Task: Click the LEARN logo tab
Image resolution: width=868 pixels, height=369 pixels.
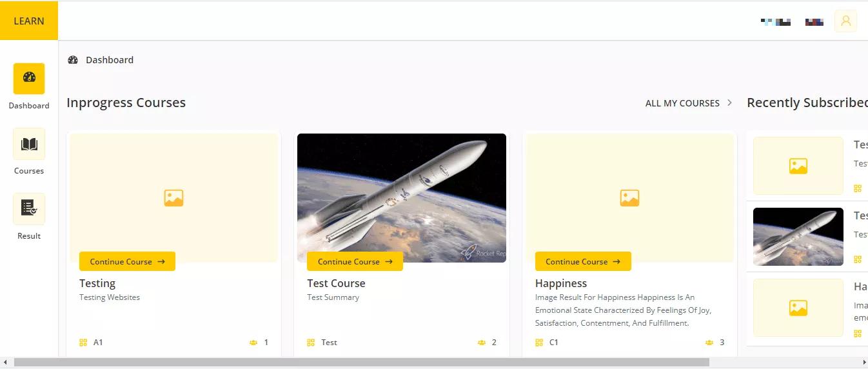Action: pos(29,21)
